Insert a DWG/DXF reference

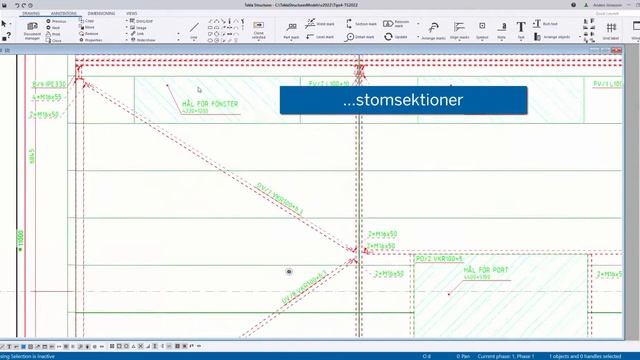tap(141, 21)
